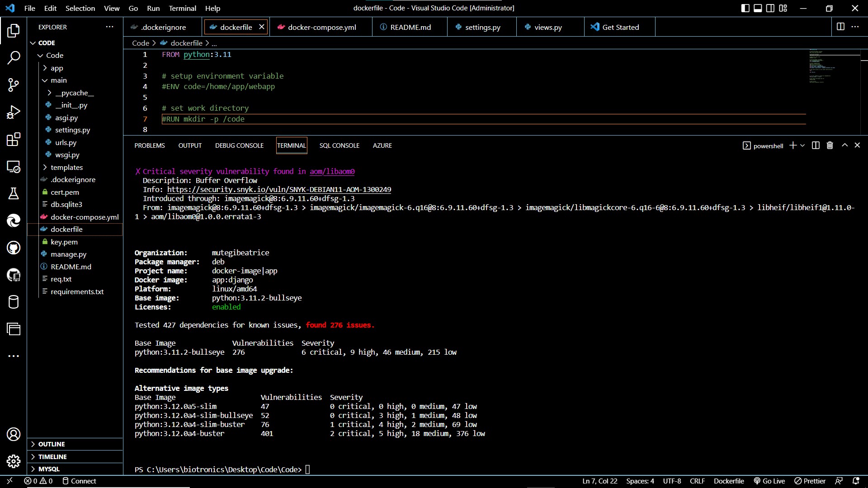Image resolution: width=868 pixels, height=488 pixels.
Task: Click the aom/libaom0 link in terminal
Action: [332, 172]
